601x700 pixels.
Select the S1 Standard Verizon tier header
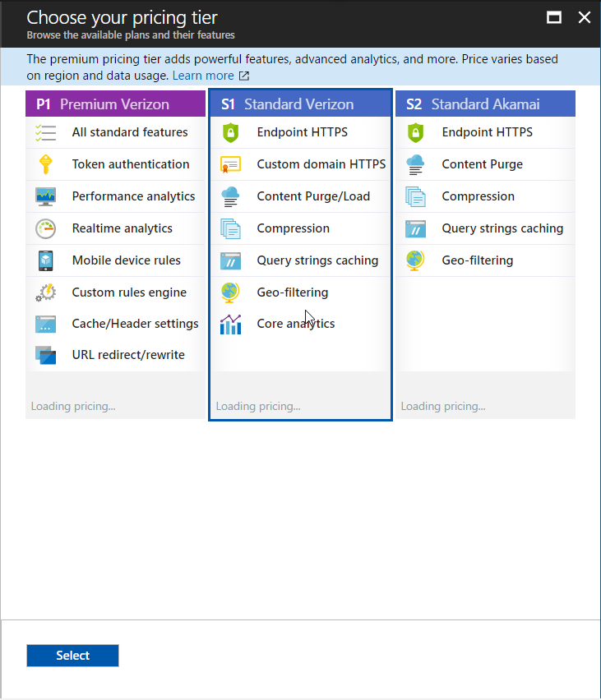coord(300,104)
